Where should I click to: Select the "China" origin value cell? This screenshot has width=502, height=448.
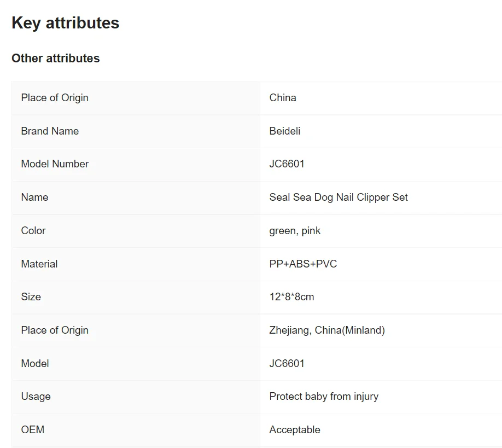283,98
